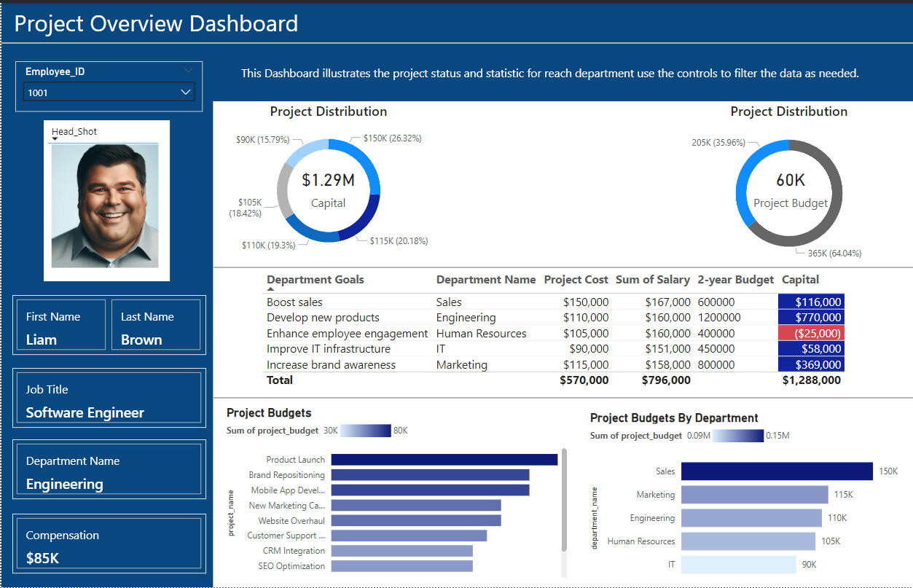The width and height of the screenshot is (913, 588).
Task: Click the First Name card showing Liam
Action: (x=61, y=325)
